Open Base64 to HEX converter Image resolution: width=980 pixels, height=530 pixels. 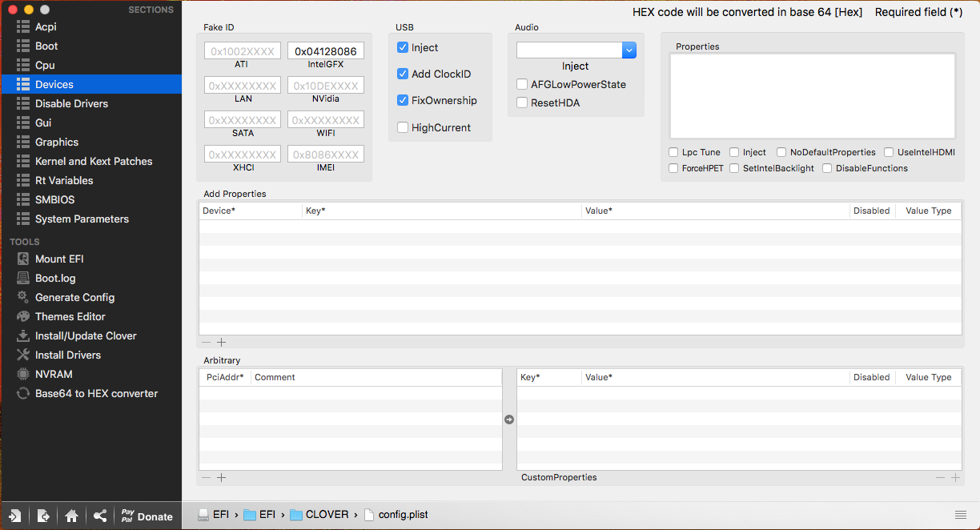[x=90, y=393]
